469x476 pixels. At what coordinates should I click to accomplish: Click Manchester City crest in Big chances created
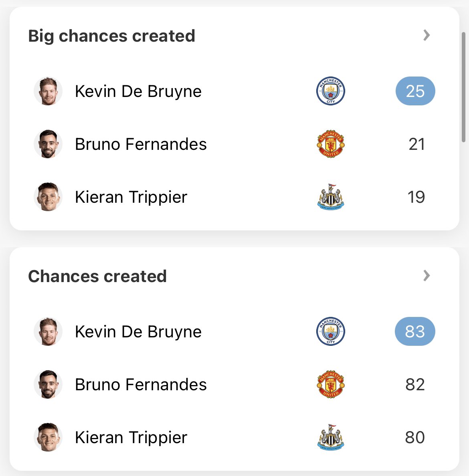click(x=330, y=91)
